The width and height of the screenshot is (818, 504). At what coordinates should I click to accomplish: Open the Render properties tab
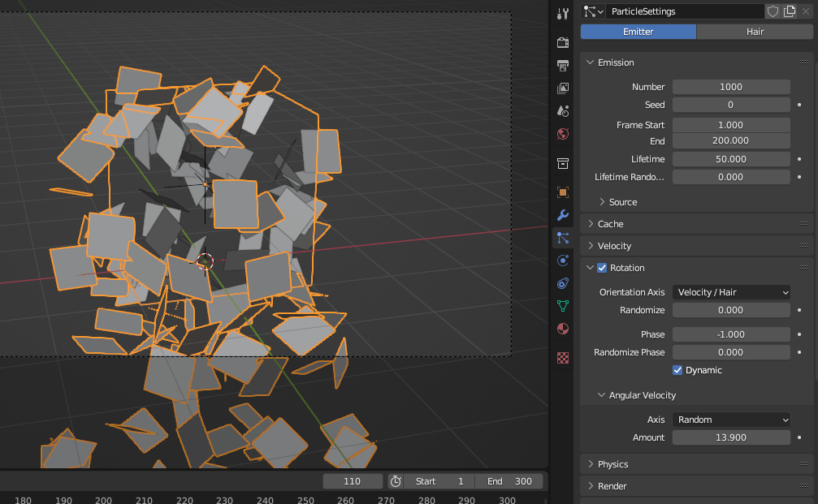pyautogui.click(x=562, y=42)
